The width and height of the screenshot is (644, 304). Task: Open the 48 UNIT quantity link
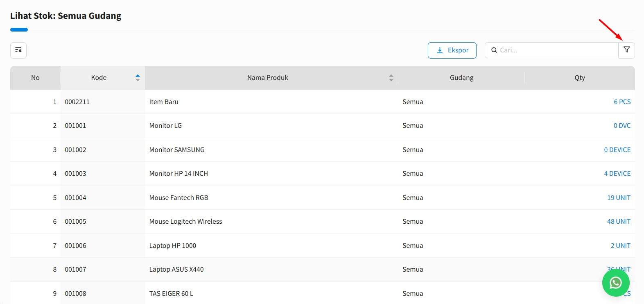pos(619,221)
